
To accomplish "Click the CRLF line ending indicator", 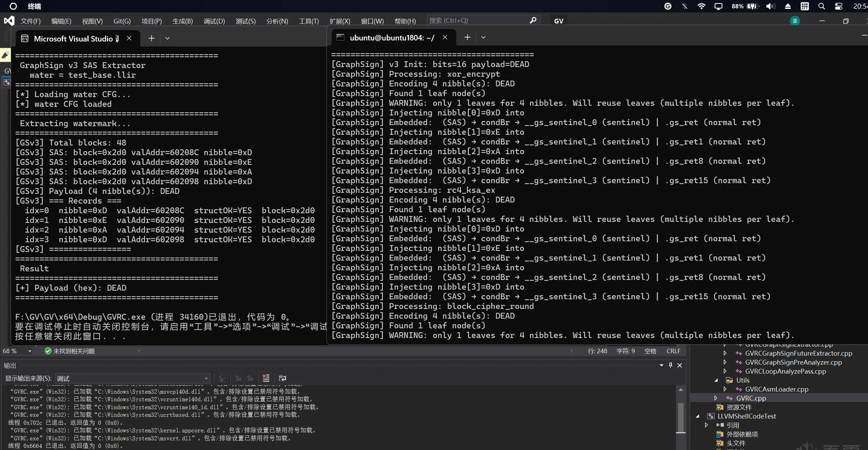I will click(673, 351).
